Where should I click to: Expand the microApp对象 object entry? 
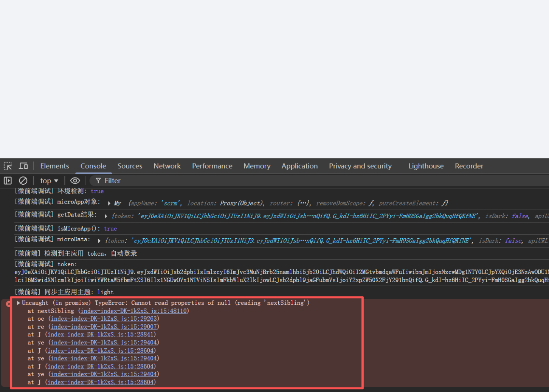(x=109, y=204)
